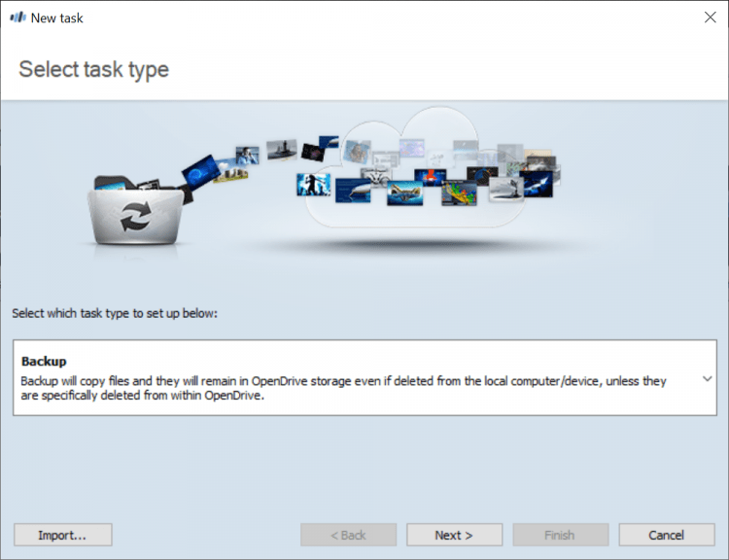Image resolution: width=729 pixels, height=560 pixels.
Task: Open the Backup task type dropdown
Action: [x=364, y=377]
